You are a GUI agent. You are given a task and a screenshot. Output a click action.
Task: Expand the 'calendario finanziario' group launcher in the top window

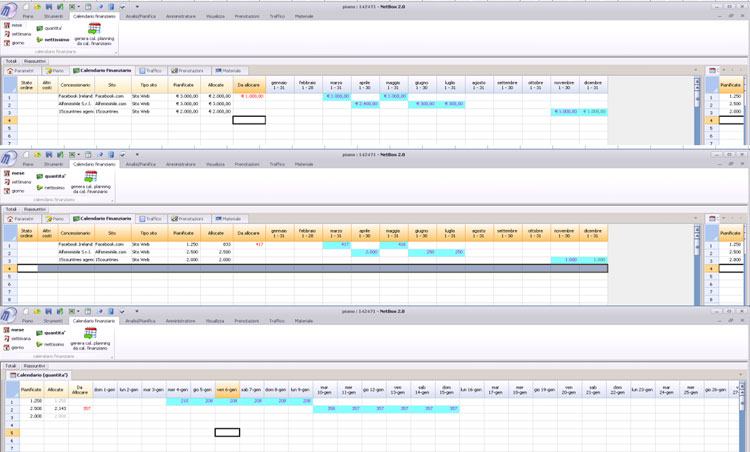click(x=115, y=51)
